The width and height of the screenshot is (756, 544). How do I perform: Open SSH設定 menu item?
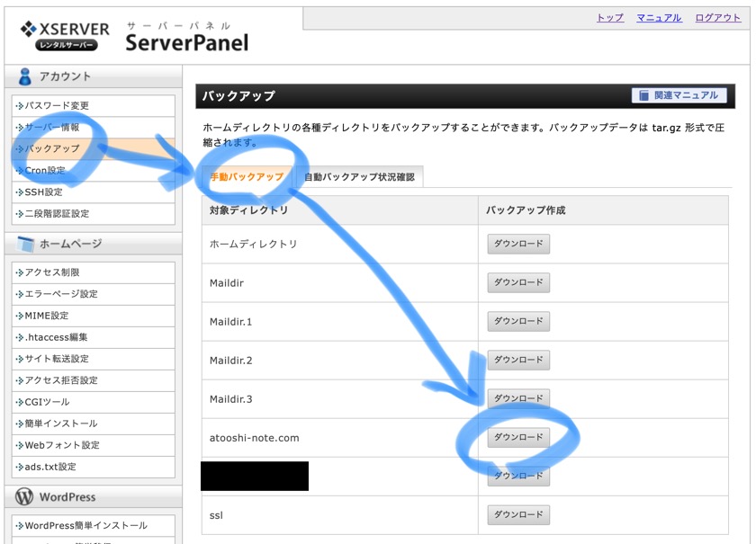pyautogui.click(x=43, y=192)
